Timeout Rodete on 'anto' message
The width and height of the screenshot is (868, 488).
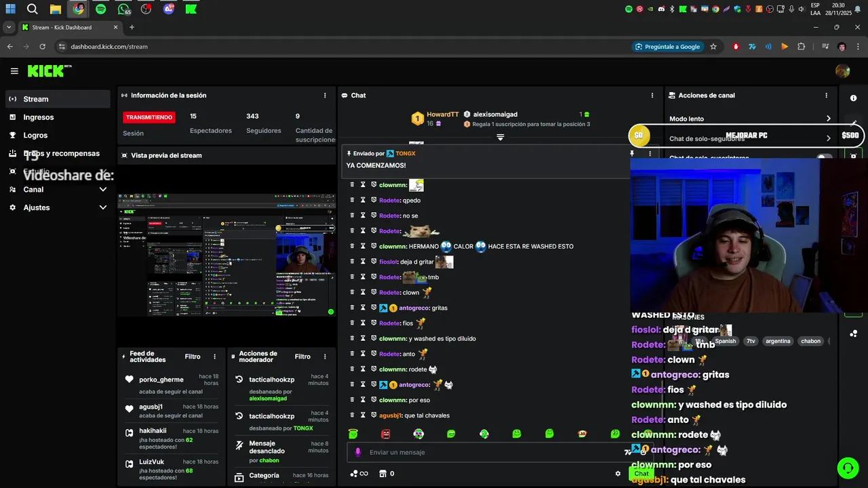[x=363, y=354]
